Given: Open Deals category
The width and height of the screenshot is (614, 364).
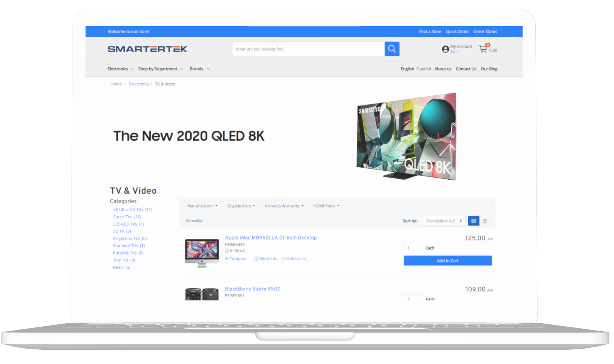Looking at the screenshot, I should (x=121, y=268).
